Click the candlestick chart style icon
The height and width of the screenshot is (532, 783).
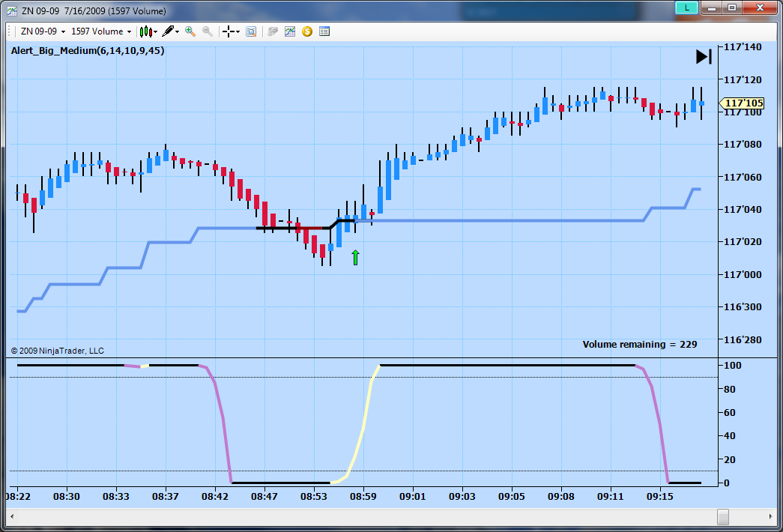pos(145,31)
